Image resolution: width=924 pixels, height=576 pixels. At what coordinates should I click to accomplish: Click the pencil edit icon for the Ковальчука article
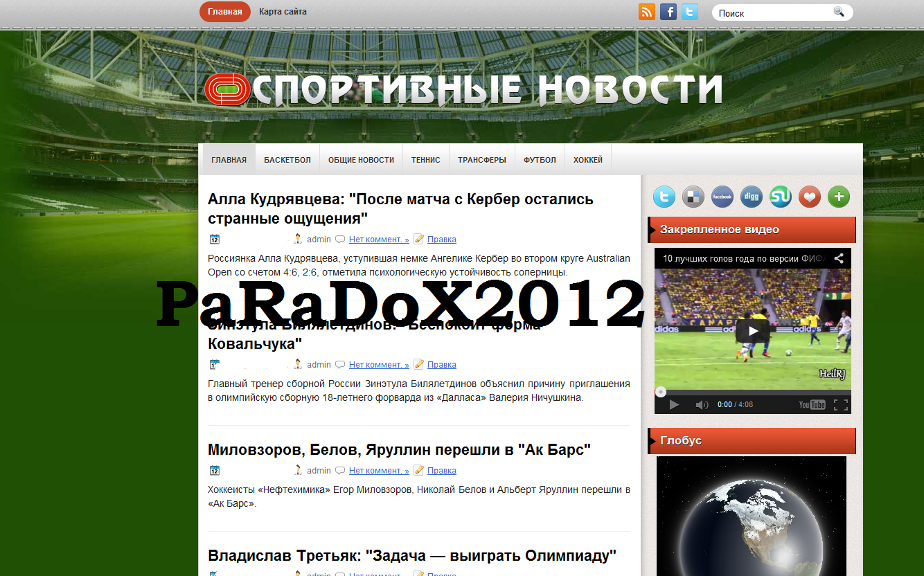tap(418, 365)
